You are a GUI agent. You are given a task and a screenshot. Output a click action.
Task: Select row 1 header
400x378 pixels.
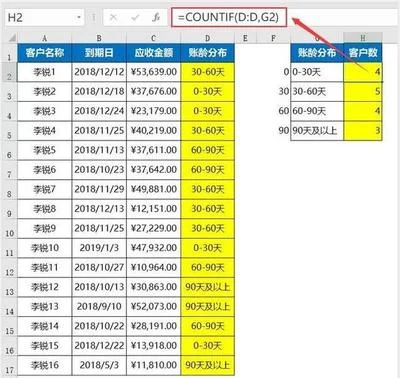point(9,53)
